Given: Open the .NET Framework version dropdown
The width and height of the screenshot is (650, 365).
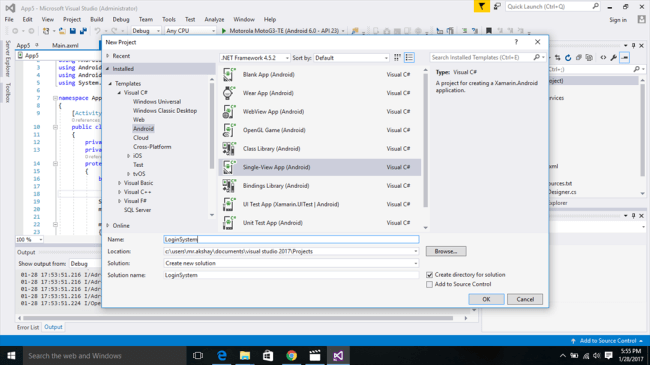Looking at the screenshot, I should [x=255, y=58].
